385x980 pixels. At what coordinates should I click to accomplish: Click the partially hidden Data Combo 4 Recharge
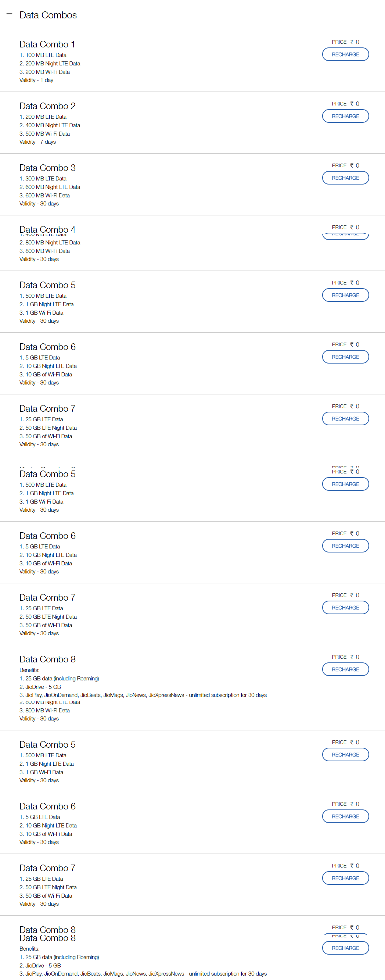[x=345, y=236]
